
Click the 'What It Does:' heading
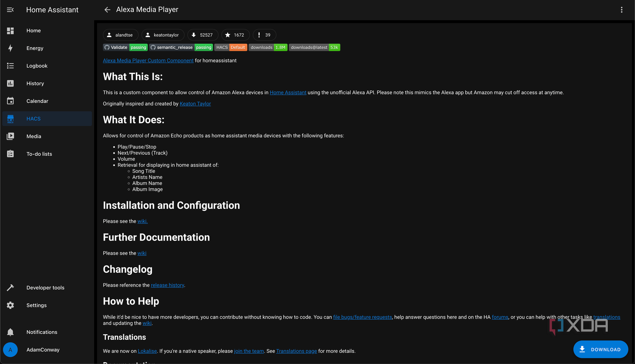[134, 120]
